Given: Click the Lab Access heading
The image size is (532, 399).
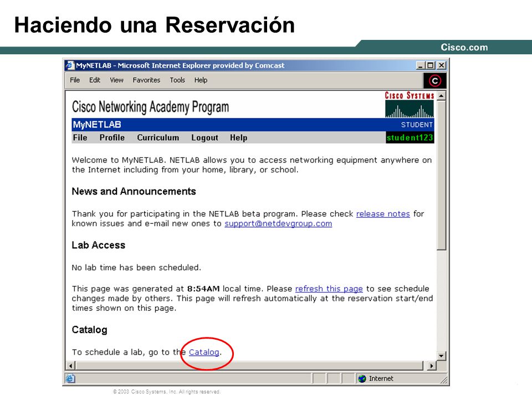Looking at the screenshot, I should point(99,245).
